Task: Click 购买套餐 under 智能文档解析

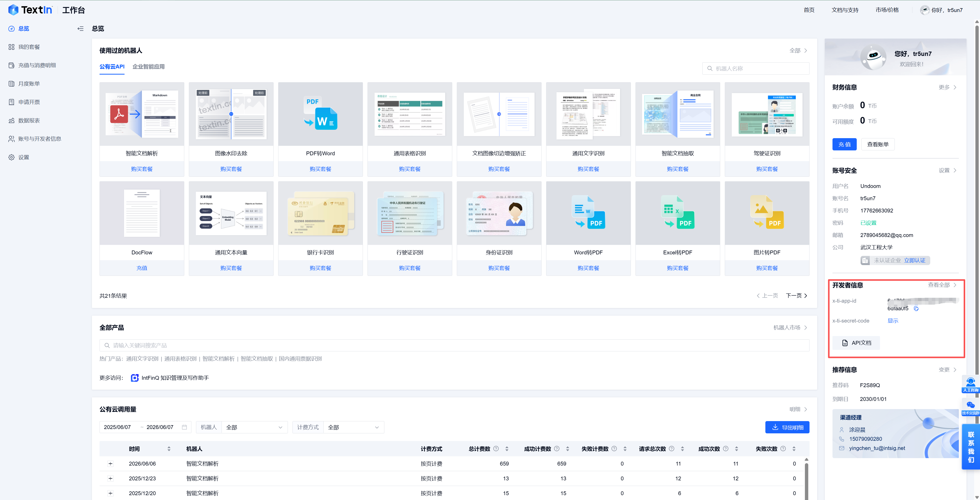Action: pos(142,169)
